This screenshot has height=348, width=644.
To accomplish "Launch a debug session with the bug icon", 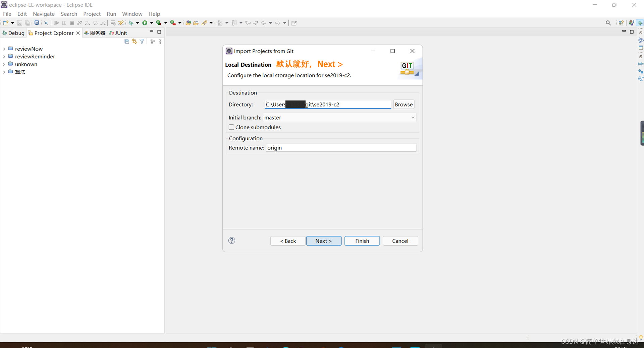I will (x=131, y=23).
